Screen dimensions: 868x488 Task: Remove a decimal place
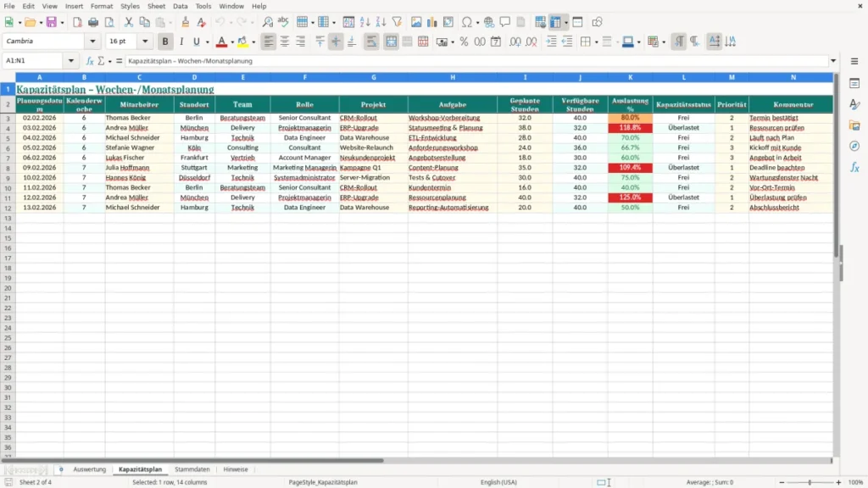click(531, 42)
